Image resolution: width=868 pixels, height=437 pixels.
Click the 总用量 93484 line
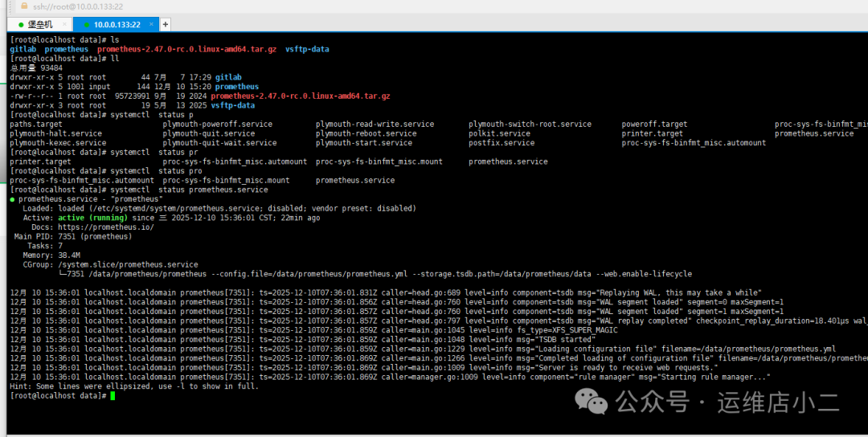(36, 68)
